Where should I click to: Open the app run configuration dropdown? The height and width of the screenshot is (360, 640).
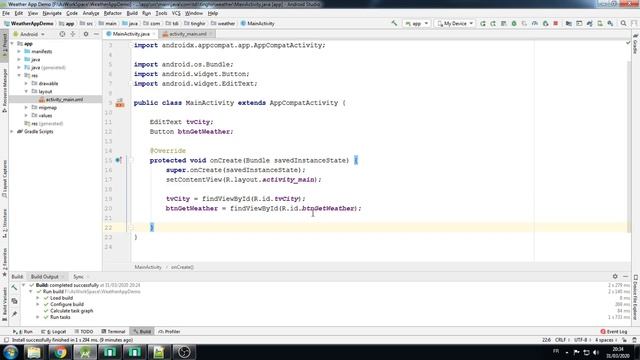pos(416,24)
